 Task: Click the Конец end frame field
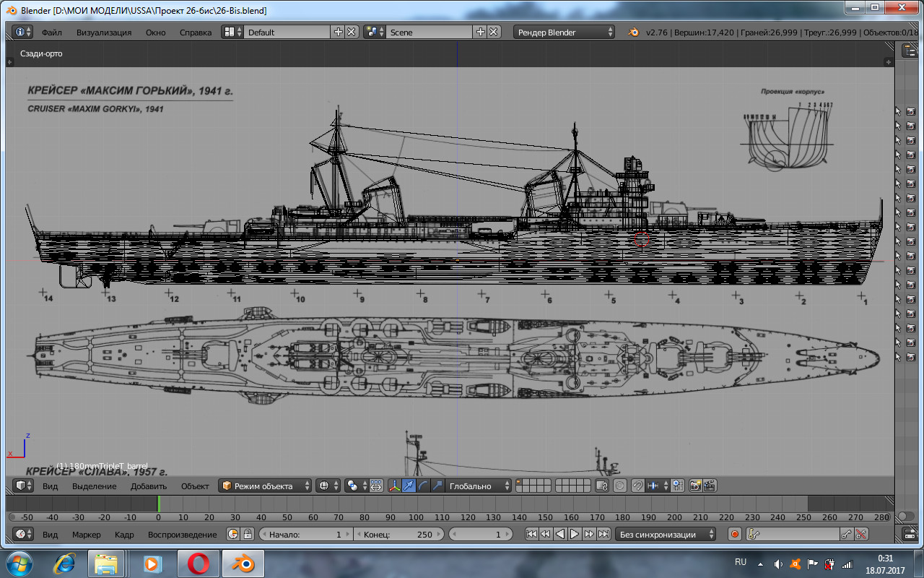tap(398, 534)
